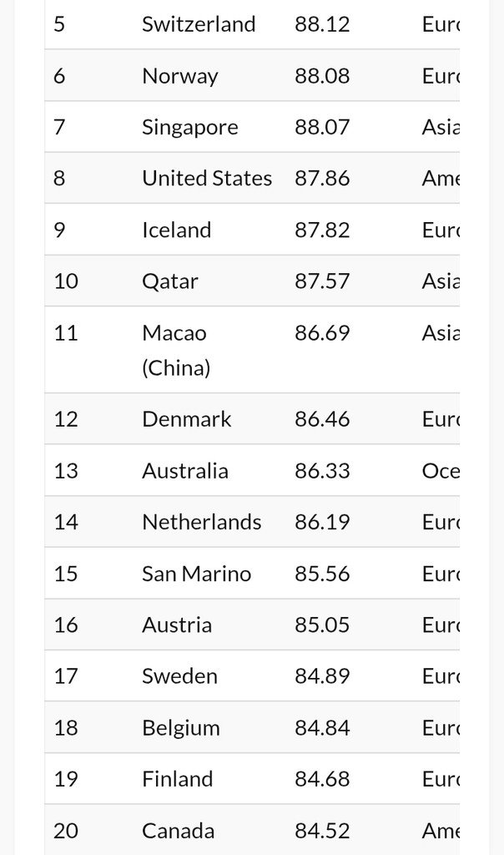Select Canada in the last row
The image size is (504, 855).
click(x=178, y=831)
